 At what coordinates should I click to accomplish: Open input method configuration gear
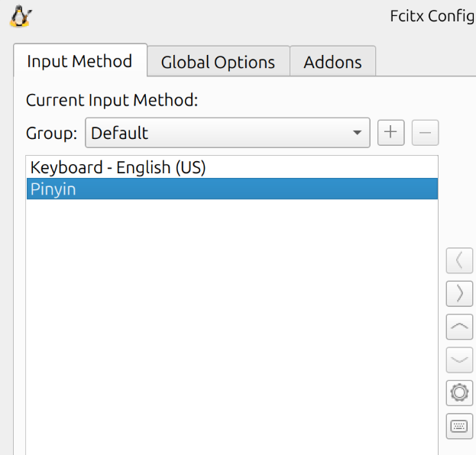[458, 393]
